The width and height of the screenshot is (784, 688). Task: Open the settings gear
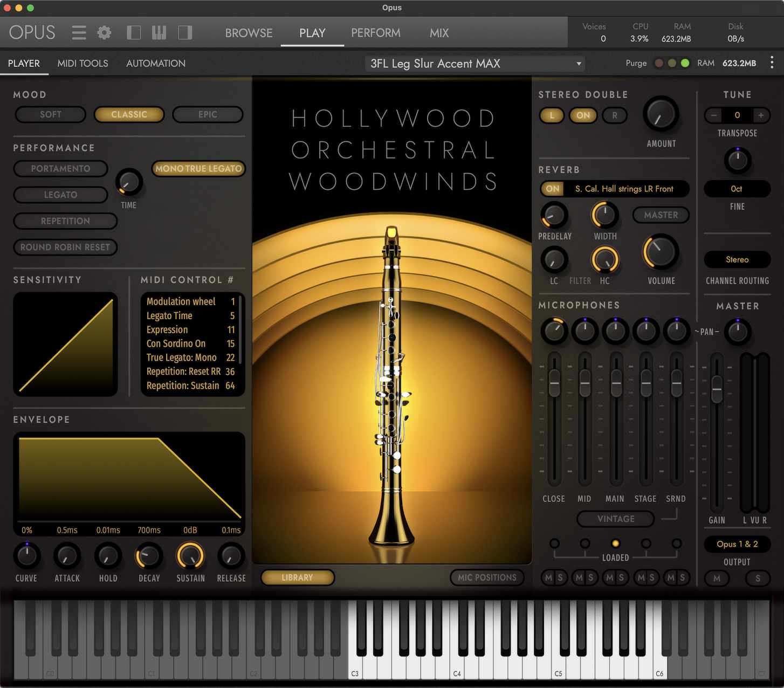104,33
